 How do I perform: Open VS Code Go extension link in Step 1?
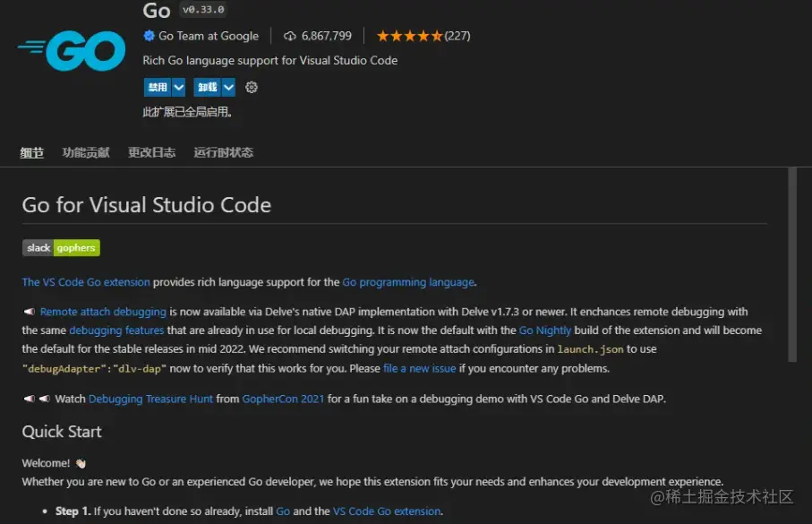(387, 511)
